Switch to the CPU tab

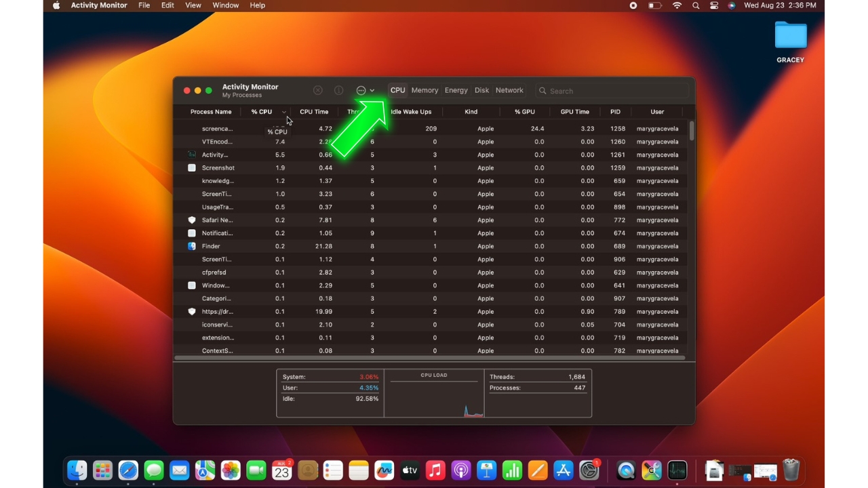[x=397, y=90]
